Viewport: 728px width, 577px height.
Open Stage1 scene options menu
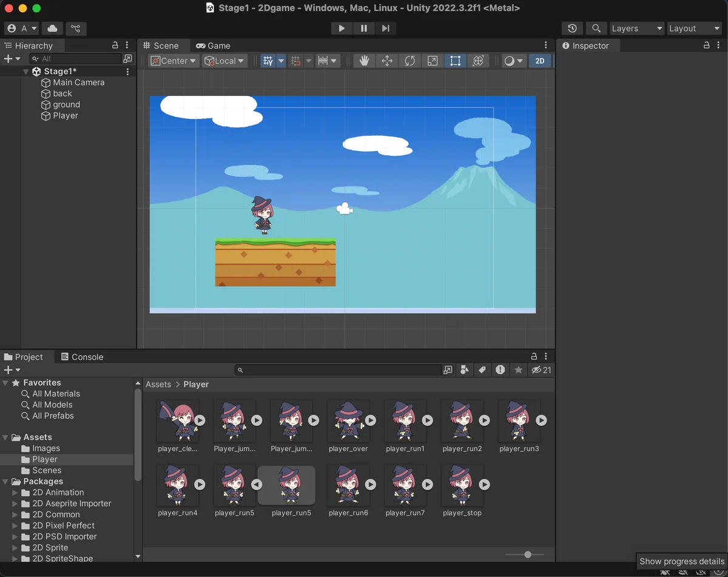coord(127,72)
